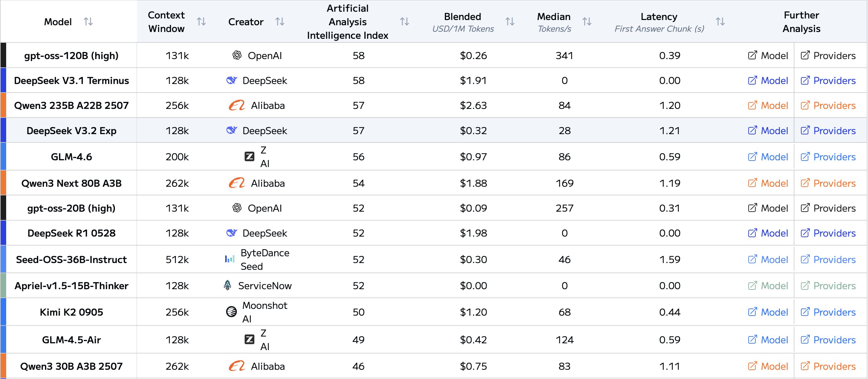
Task: Sort by Latency arrows icon
Action: coord(720,22)
